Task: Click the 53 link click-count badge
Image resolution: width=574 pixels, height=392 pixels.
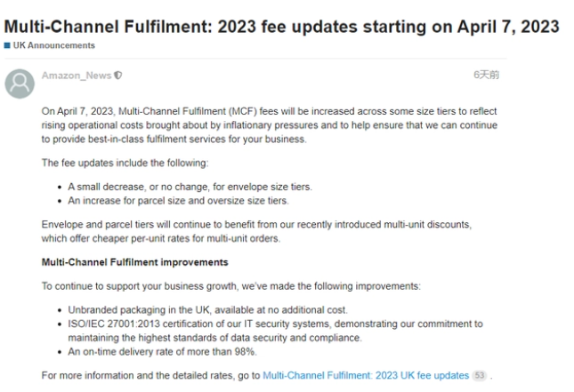Action: click(x=480, y=375)
